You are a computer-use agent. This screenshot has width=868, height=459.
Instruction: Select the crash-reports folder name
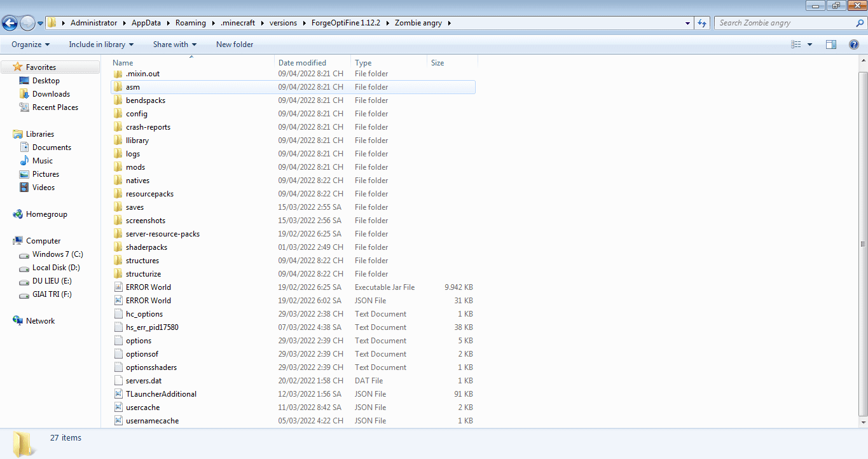pyautogui.click(x=148, y=127)
